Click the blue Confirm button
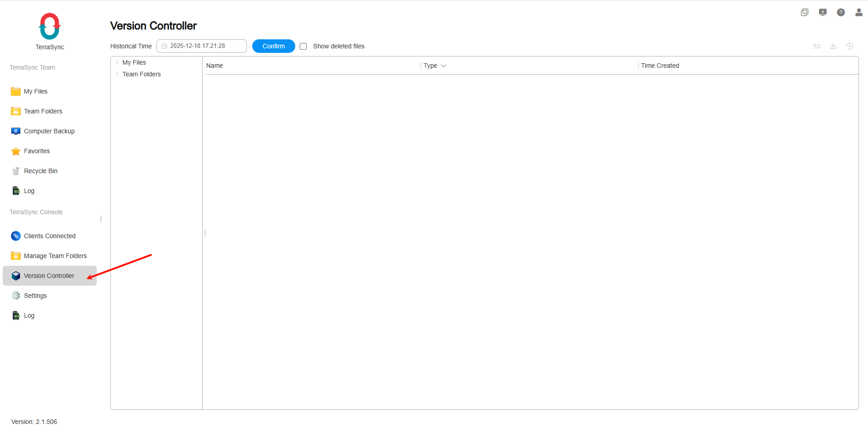The height and width of the screenshot is (428, 868). [x=274, y=46]
